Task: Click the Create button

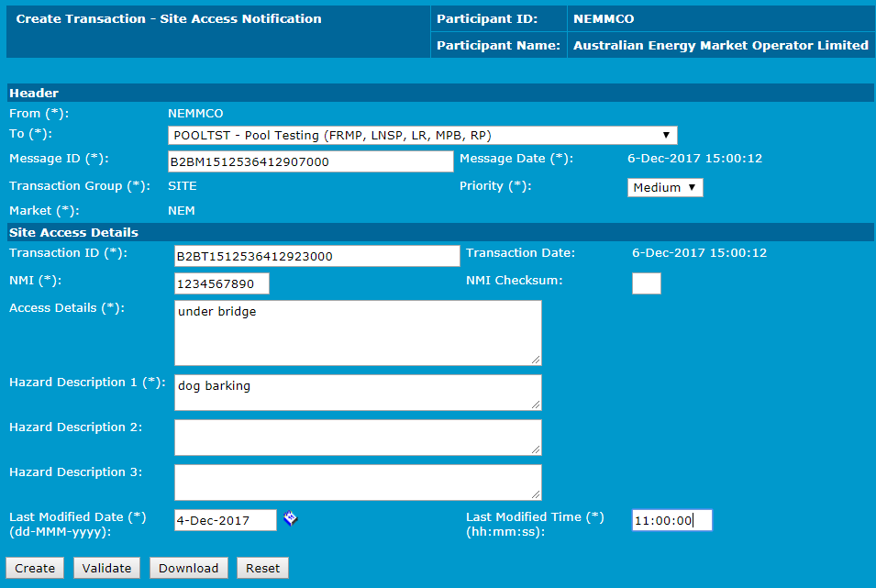Action: [x=35, y=568]
